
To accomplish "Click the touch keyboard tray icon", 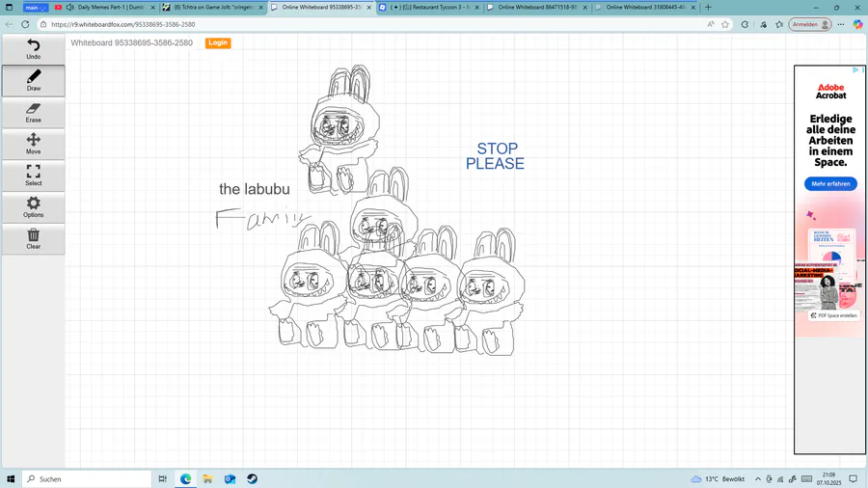I will (806, 479).
